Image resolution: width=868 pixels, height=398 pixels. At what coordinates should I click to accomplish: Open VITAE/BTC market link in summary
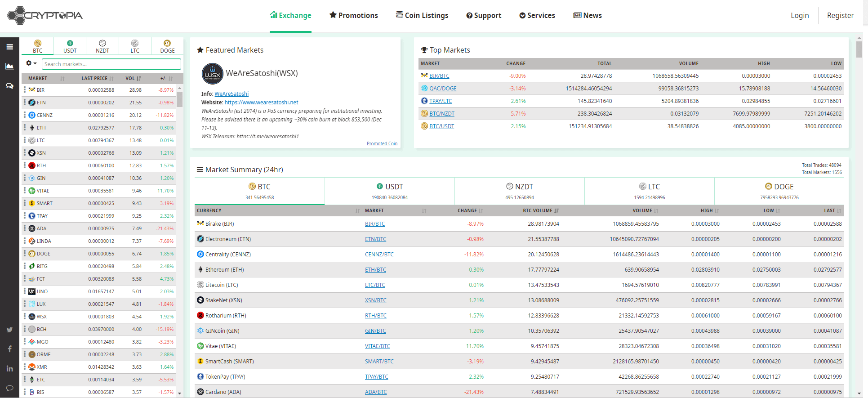coord(377,346)
